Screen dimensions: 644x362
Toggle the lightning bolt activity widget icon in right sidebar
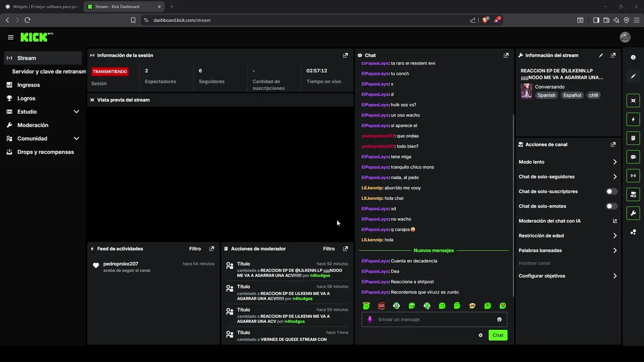[x=633, y=120]
